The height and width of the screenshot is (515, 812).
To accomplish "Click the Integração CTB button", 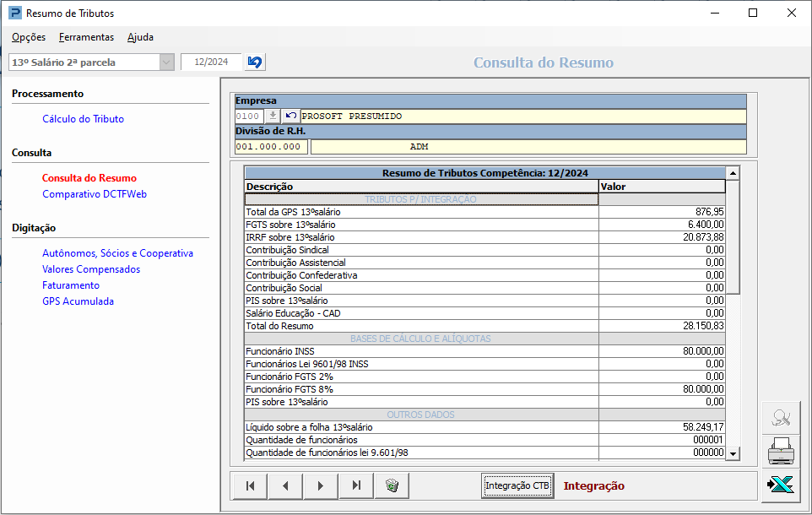I will tap(517, 485).
